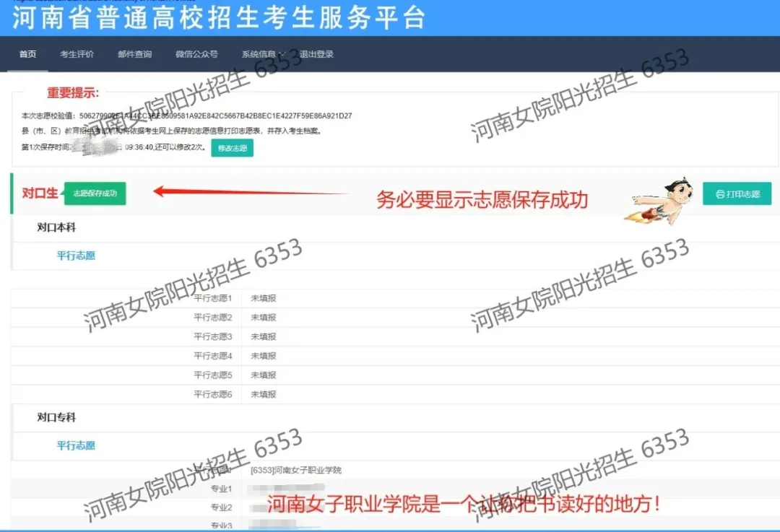
Task: Click 退出登录 to log out
Action: 316,54
